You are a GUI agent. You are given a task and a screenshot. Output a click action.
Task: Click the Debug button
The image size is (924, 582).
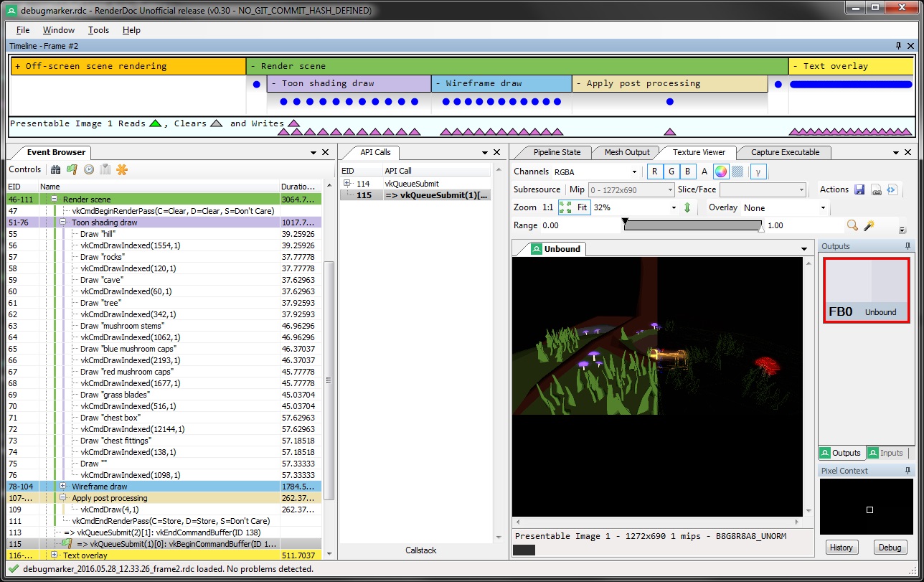pos(890,548)
